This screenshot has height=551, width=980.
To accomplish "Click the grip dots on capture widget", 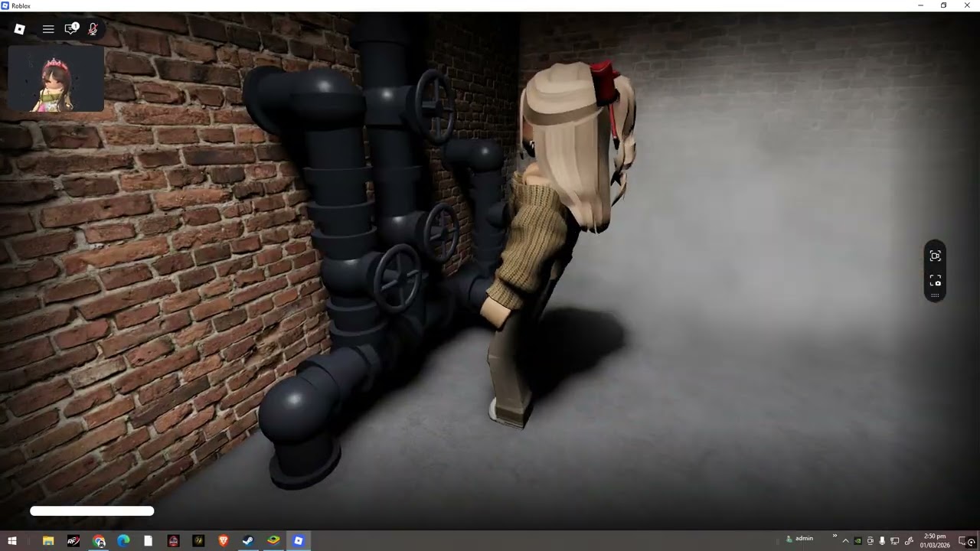I will click(935, 295).
